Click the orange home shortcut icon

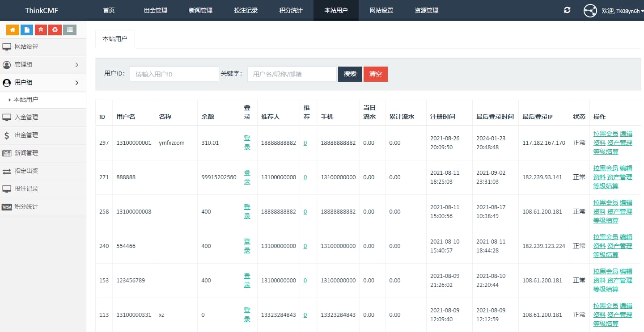point(13,30)
